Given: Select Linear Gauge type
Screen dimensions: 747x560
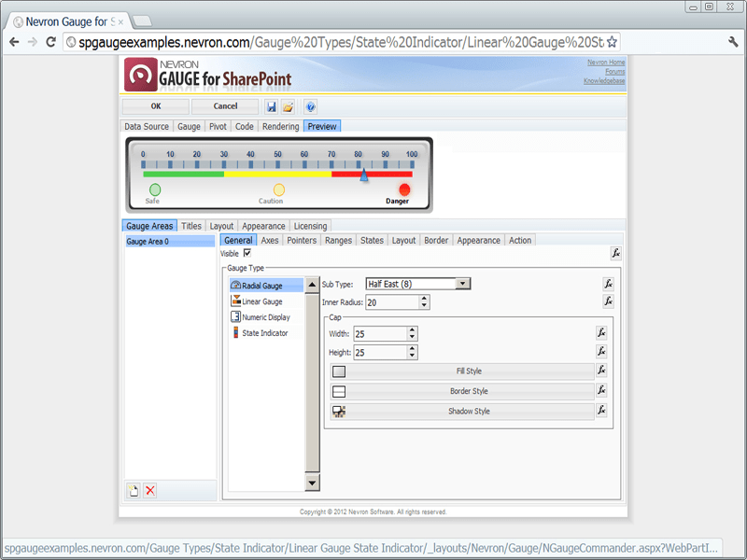Looking at the screenshot, I should click(x=266, y=301).
